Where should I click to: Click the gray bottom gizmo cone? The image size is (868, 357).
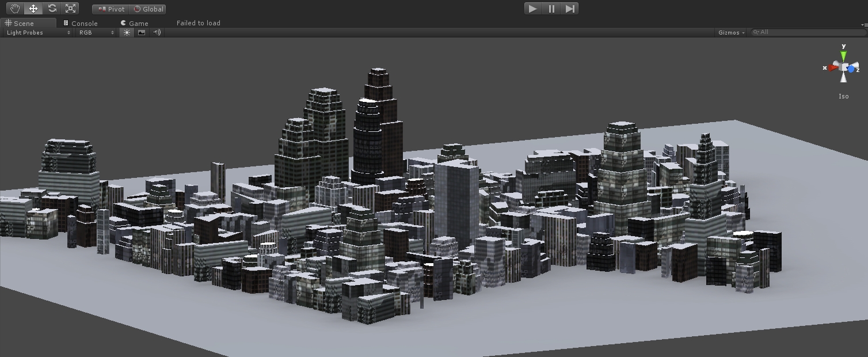pos(844,78)
